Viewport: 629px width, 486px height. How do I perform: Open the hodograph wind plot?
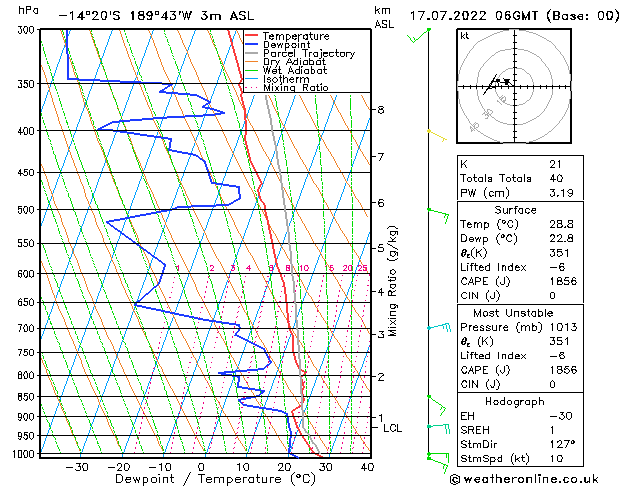click(x=514, y=86)
